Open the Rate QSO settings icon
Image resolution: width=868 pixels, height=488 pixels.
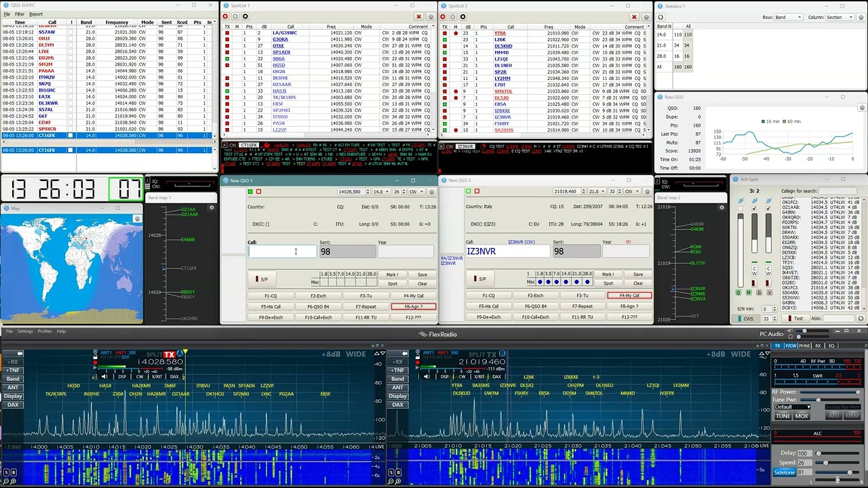tap(862, 108)
